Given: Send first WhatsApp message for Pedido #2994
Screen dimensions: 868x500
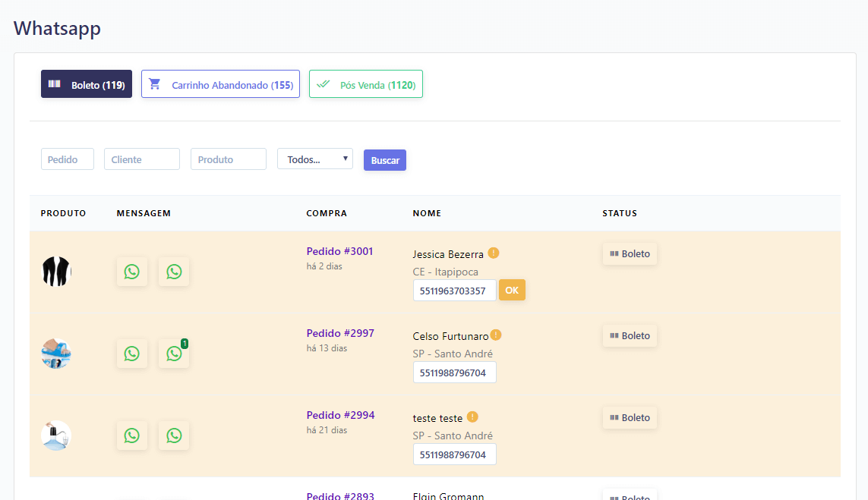Looking at the screenshot, I should (131, 436).
